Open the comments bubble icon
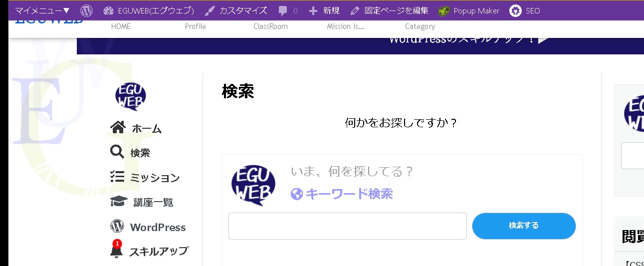The width and height of the screenshot is (644, 266). 283,10
